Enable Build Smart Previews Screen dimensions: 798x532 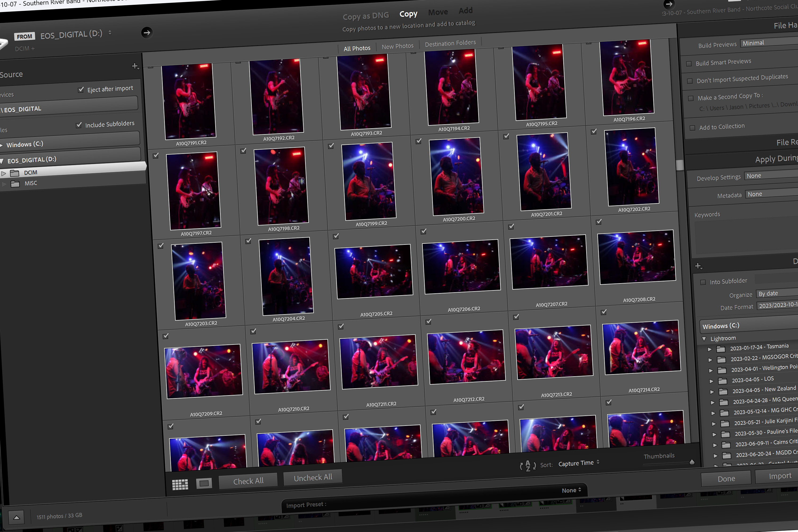click(x=689, y=64)
